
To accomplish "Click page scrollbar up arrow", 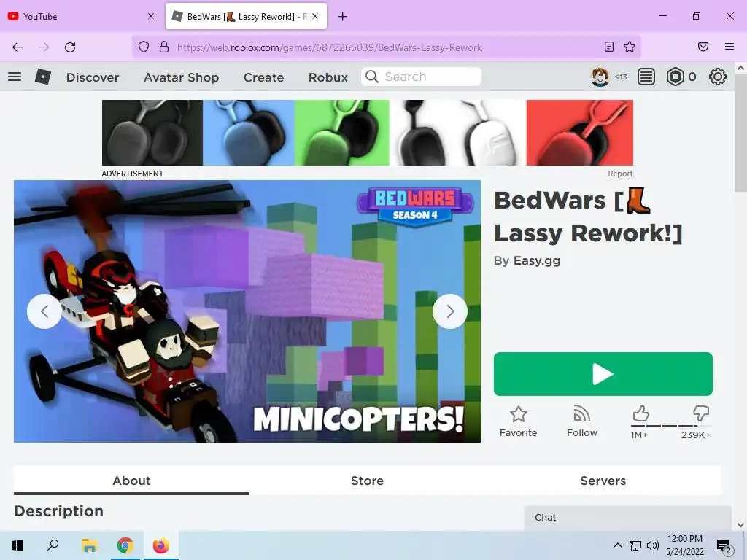I will [741, 68].
